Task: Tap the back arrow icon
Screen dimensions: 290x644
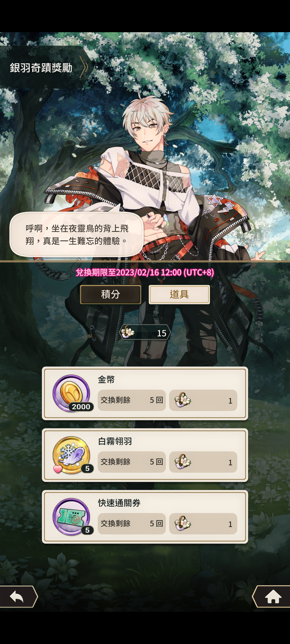Action: pos(17,596)
